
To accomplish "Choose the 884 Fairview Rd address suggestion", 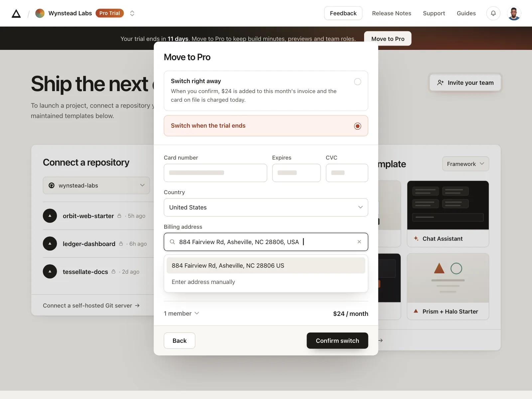I will [266, 266].
